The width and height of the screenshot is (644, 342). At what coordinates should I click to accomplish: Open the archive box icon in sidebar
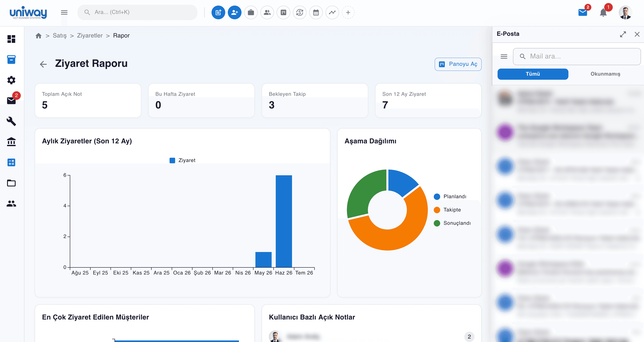(11, 60)
